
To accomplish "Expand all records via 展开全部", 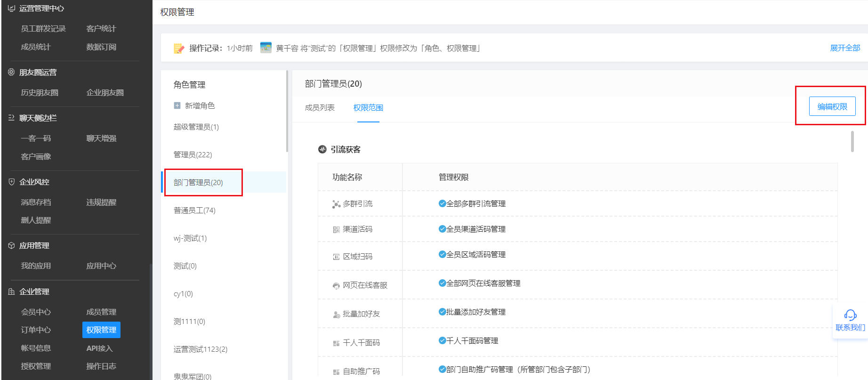I will point(845,48).
